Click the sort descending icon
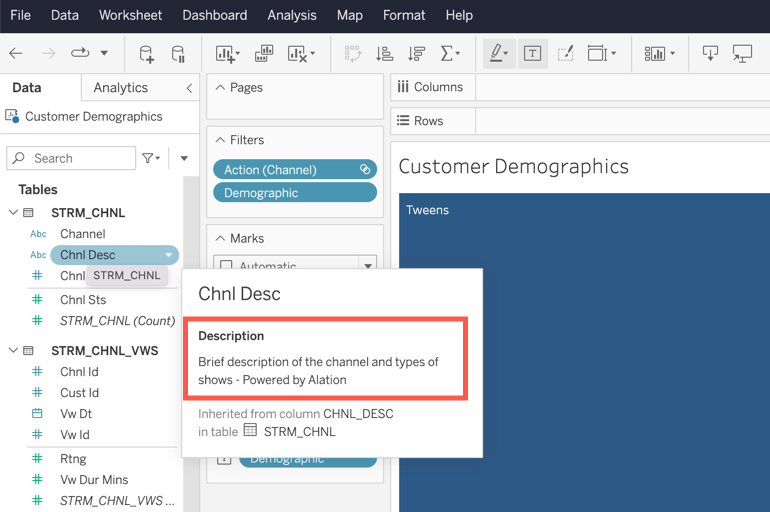Image resolution: width=770 pixels, height=512 pixels. pyautogui.click(x=416, y=54)
